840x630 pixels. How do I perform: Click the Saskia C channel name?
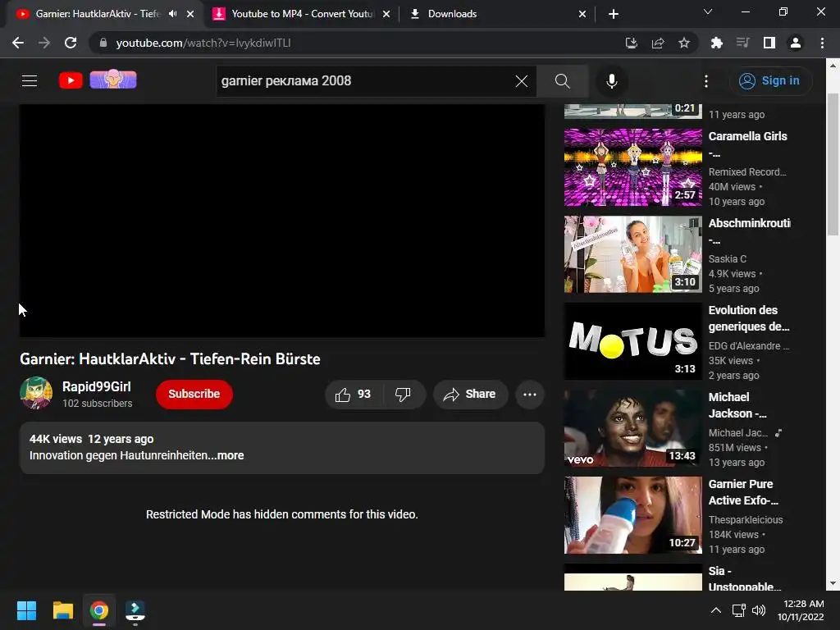pos(727,259)
